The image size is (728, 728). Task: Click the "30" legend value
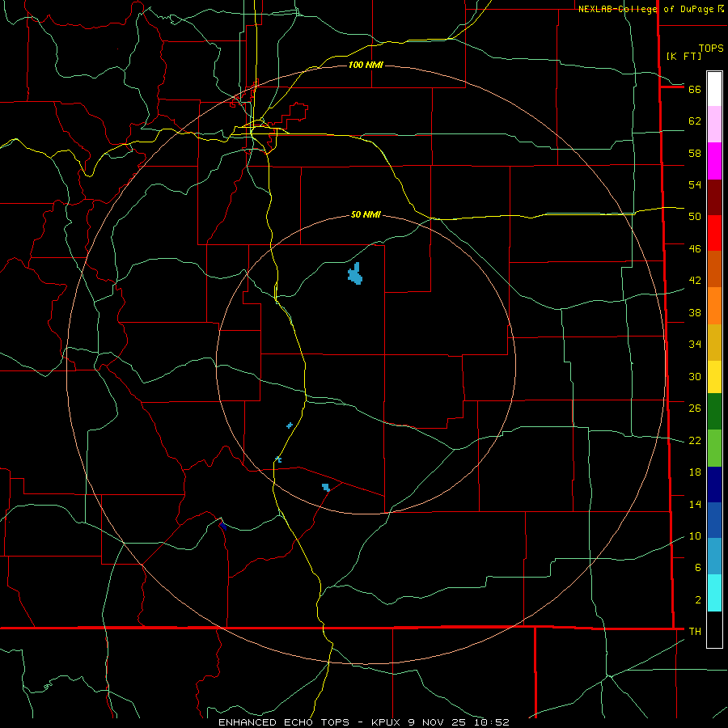click(695, 376)
